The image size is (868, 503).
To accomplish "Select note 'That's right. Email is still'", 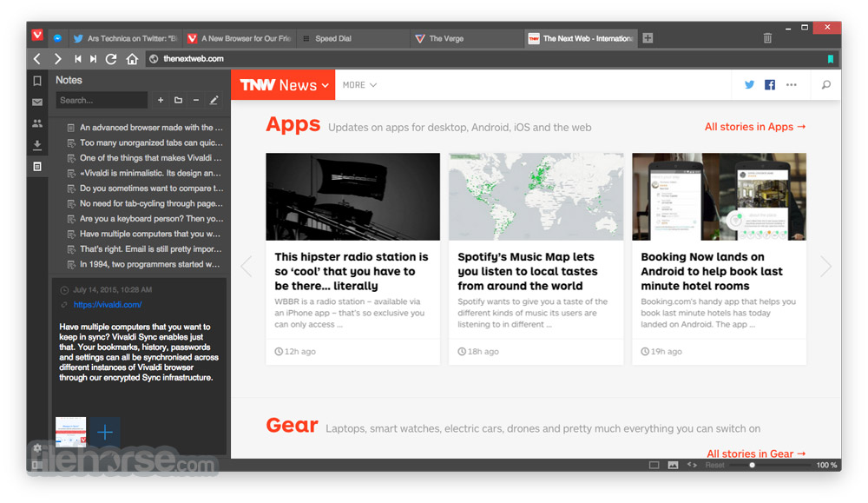I will click(x=145, y=249).
